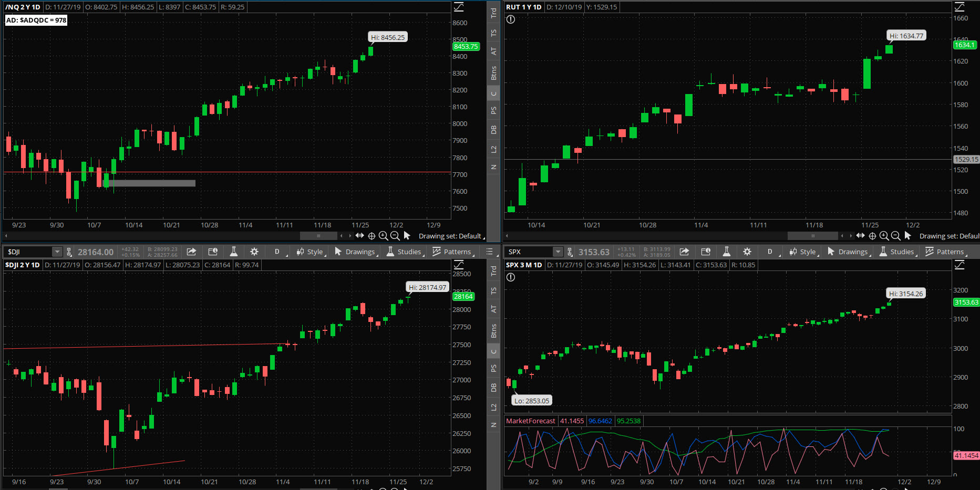Click the zoom out magnifier under the RUT chart
Viewport: 980px width, 490px height.
coord(895,236)
